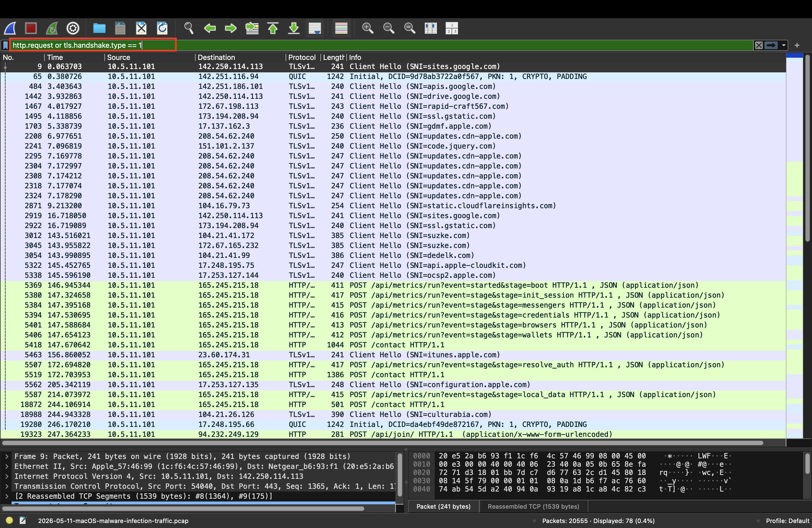Screen dimensions: 812x528
Task: Go forward in packet history arrow
Action: click(x=231, y=28)
